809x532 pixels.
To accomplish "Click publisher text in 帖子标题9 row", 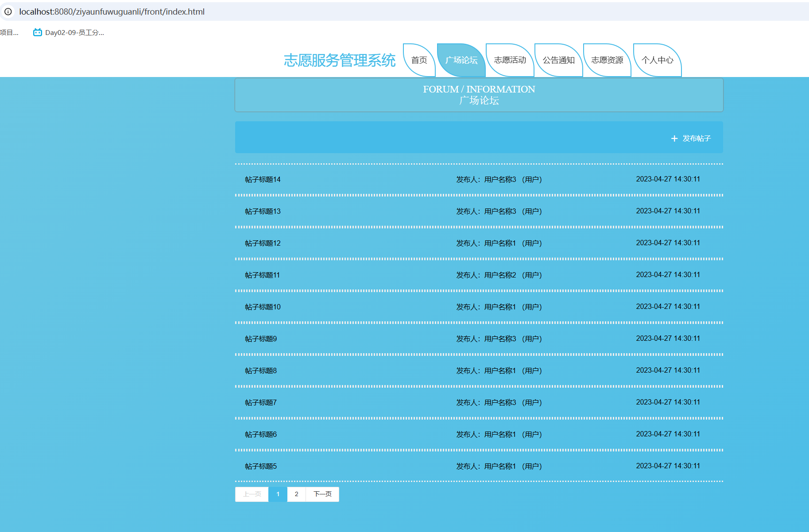I will point(499,339).
